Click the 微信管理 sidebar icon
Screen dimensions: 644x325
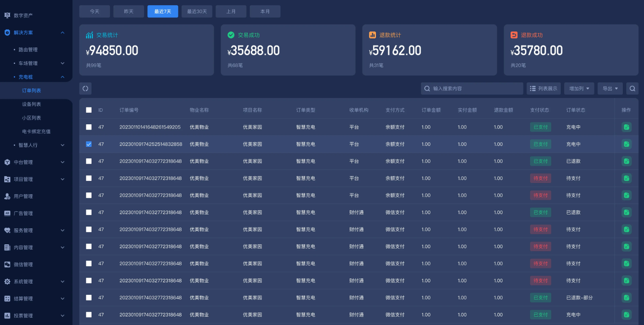(x=7, y=265)
